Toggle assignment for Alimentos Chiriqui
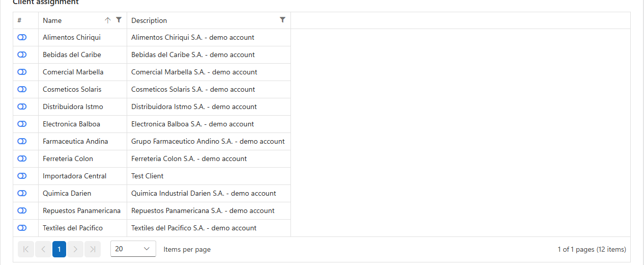Viewport: 644px width, 265px height. coord(22,37)
